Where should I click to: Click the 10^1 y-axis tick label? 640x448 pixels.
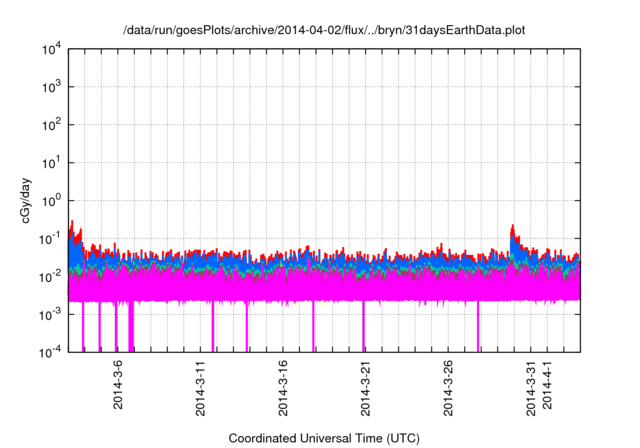coord(51,162)
